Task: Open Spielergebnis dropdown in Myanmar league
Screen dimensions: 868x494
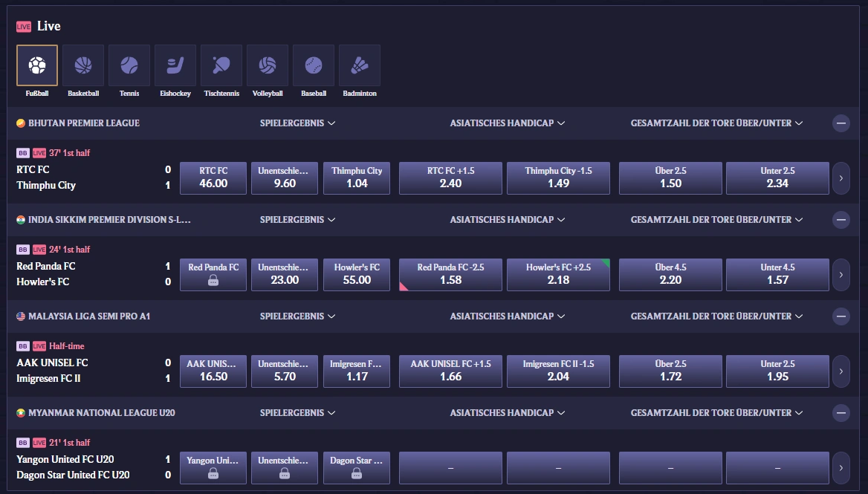Action: tap(298, 413)
